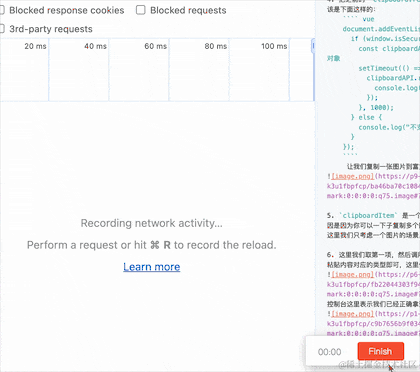Click the 'Recording network activity...' message
420x372 pixels.
(152, 223)
